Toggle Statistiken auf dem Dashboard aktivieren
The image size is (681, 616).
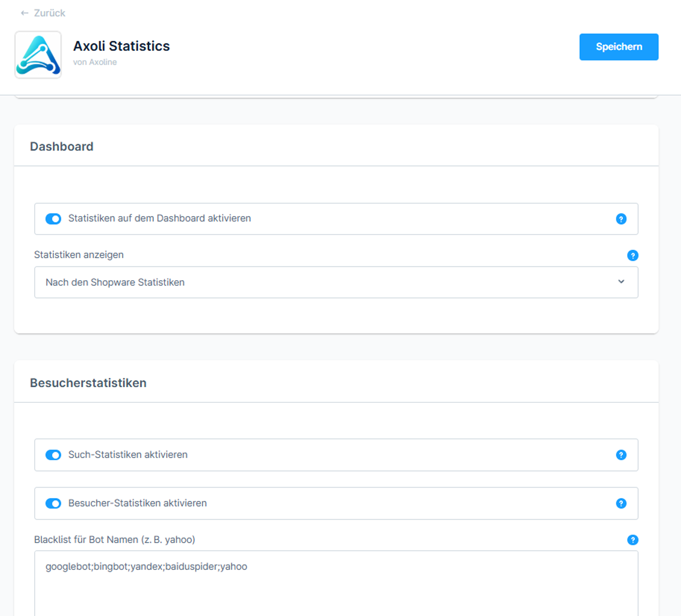point(53,219)
